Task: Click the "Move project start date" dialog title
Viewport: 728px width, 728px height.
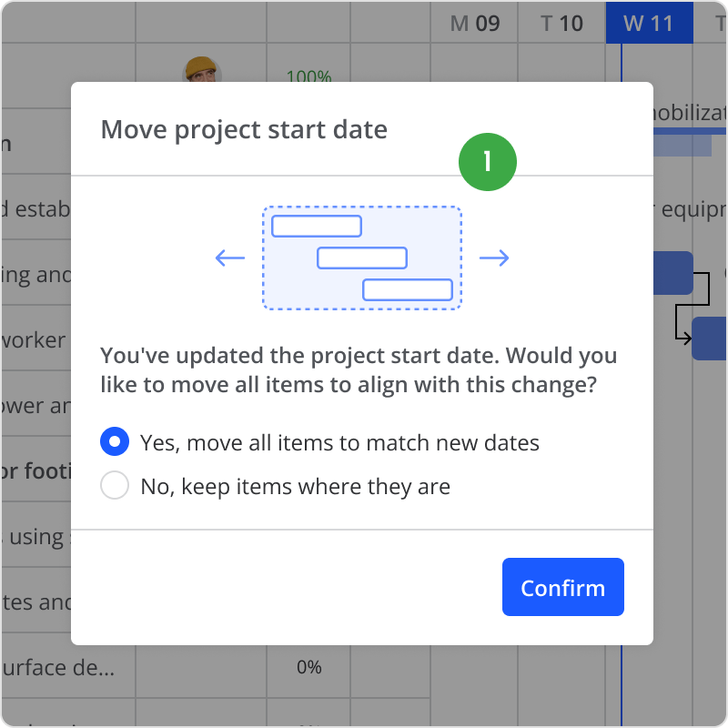Action: (244, 129)
